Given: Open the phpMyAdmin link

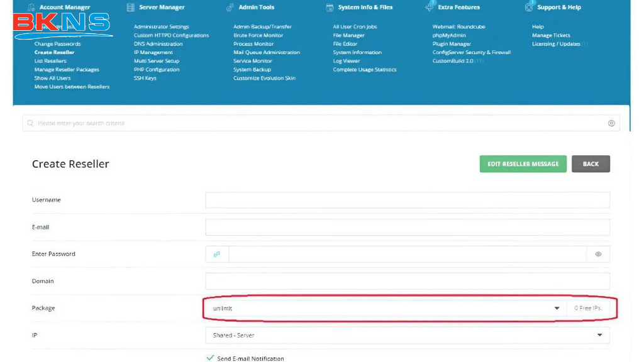Looking at the screenshot, I should [x=449, y=36].
